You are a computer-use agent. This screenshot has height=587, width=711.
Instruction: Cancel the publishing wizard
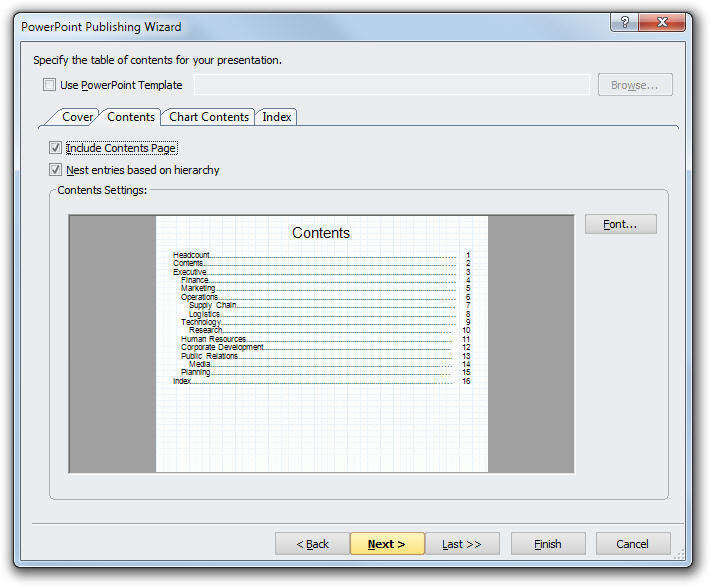(x=632, y=544)
